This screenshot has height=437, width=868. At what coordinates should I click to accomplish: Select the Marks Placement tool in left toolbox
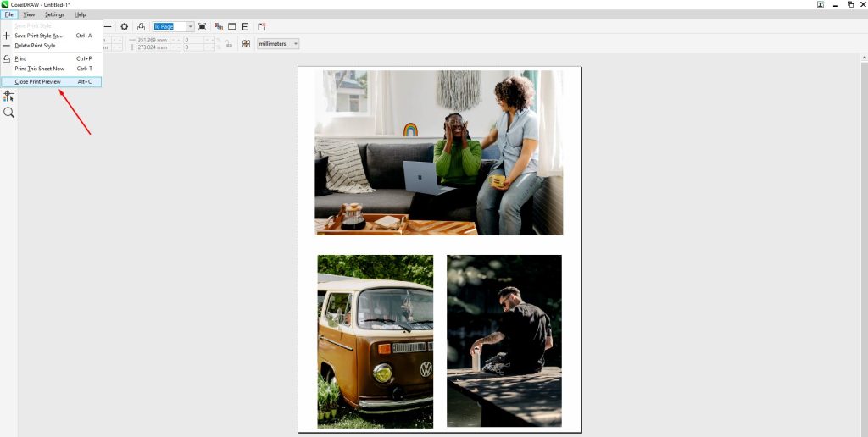tap(8, 97)
